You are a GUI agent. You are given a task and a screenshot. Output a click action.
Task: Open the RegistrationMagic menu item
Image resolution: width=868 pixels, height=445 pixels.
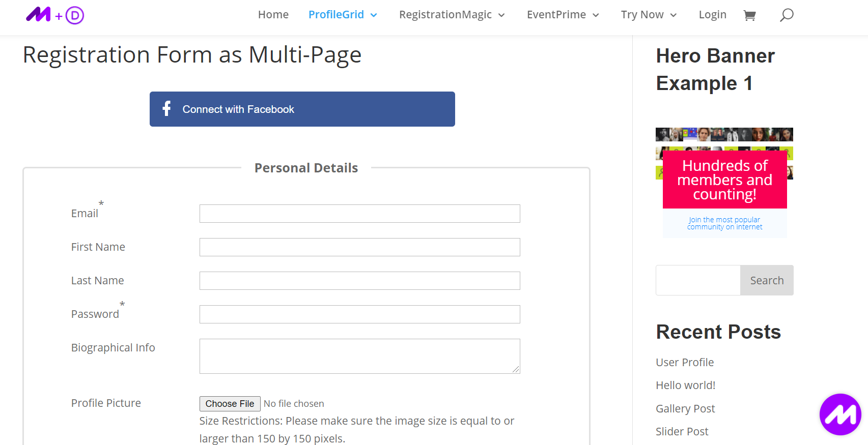point(445,15)
